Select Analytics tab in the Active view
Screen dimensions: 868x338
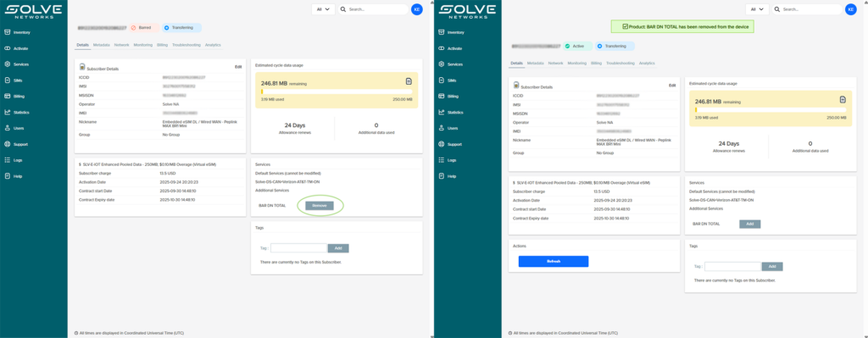pos(647,64)
